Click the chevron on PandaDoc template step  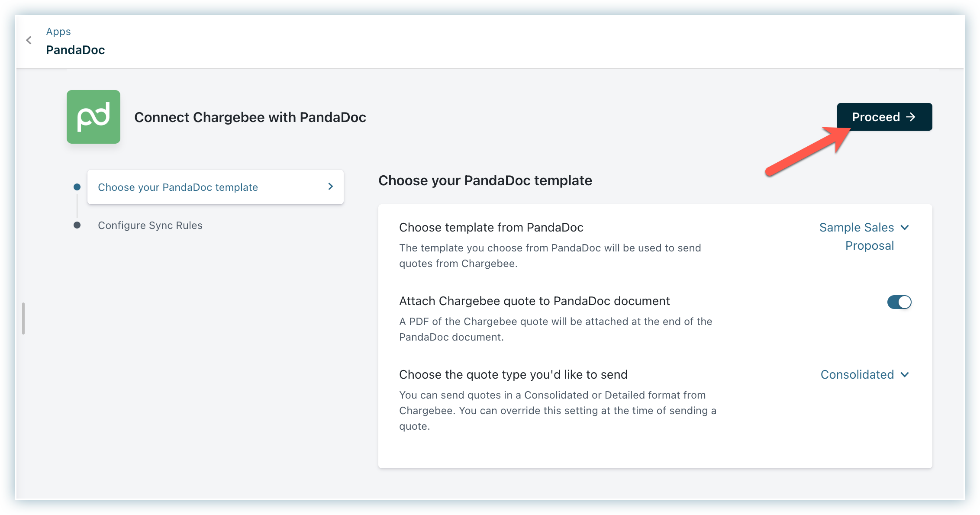coord(331,187)
